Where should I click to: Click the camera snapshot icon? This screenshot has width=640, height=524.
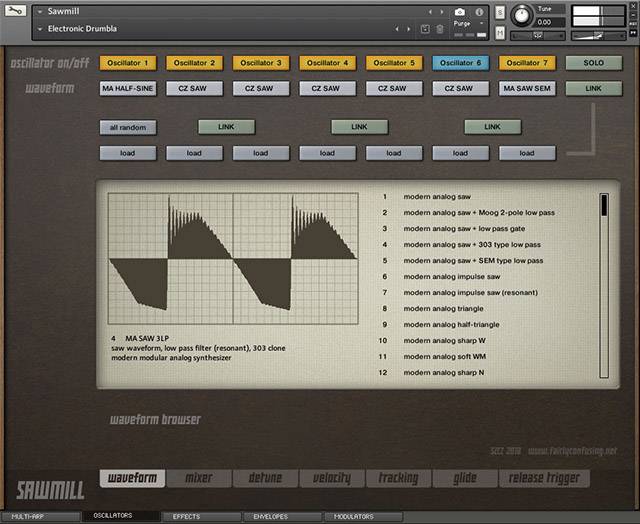tap(459, 11)
